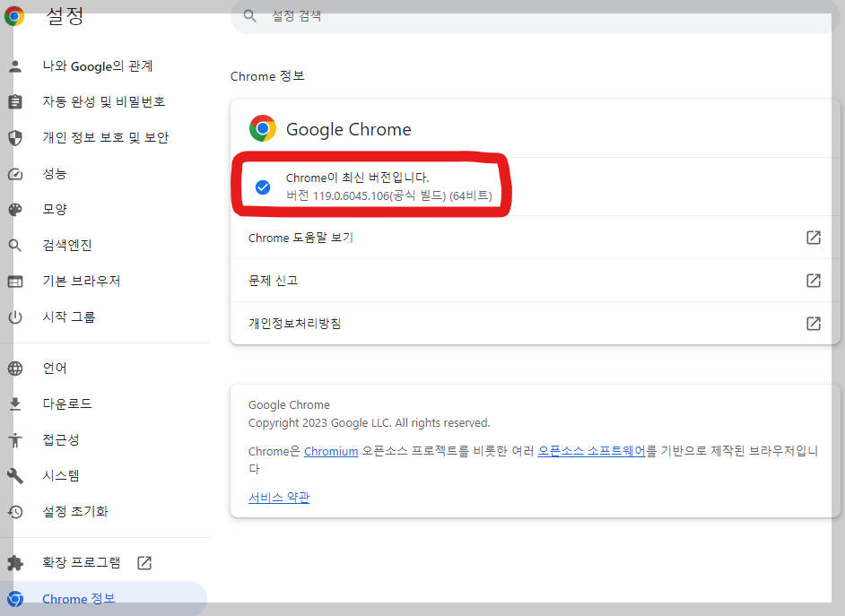Click the Chrome logo beside 설정 title
The width and height of the screenshot is (845, 616).
point(14,16)
